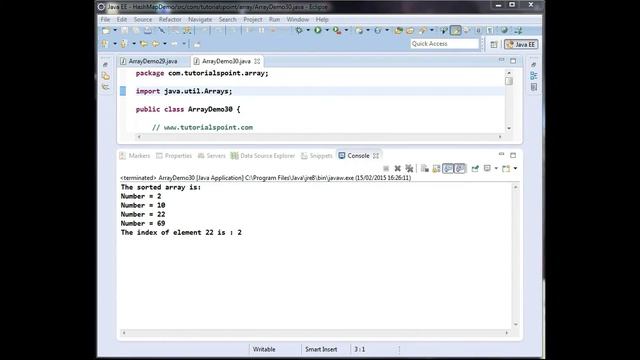Click console line 'The index of element 22 is : 2'
640x360 pixels.
[181, 232]
